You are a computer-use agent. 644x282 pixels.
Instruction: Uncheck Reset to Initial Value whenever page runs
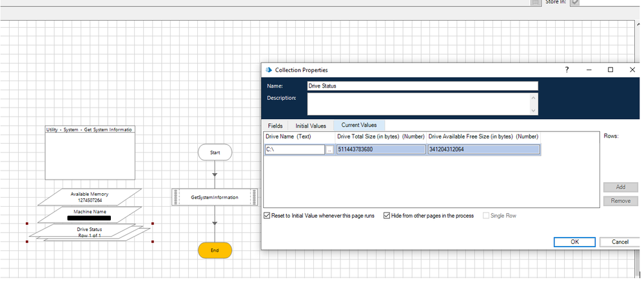(268, 216)
